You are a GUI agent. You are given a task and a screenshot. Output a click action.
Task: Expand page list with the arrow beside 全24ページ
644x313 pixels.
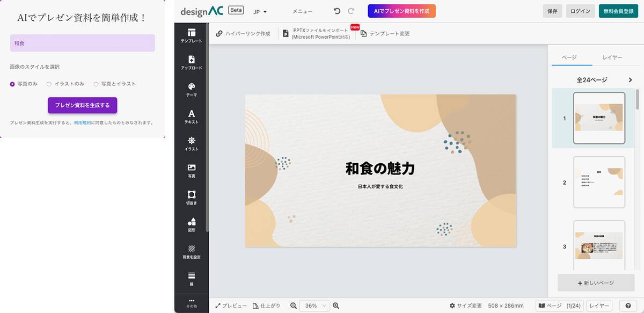click(630, 80)
